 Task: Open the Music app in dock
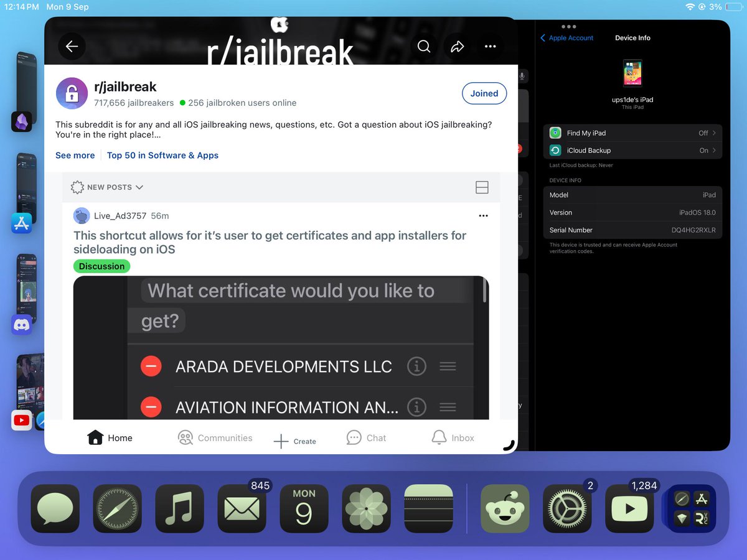(180, 508)
